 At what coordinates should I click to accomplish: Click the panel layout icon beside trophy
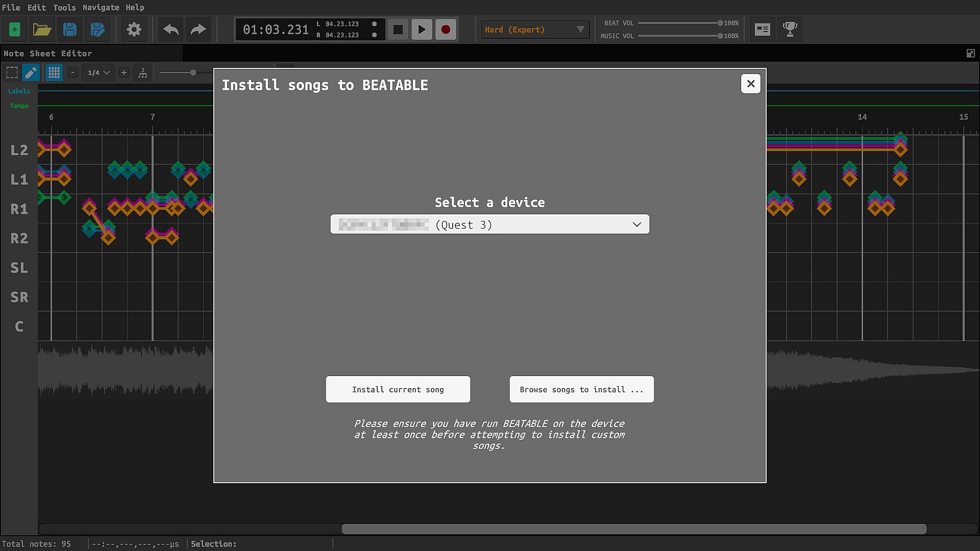point(762,30)
